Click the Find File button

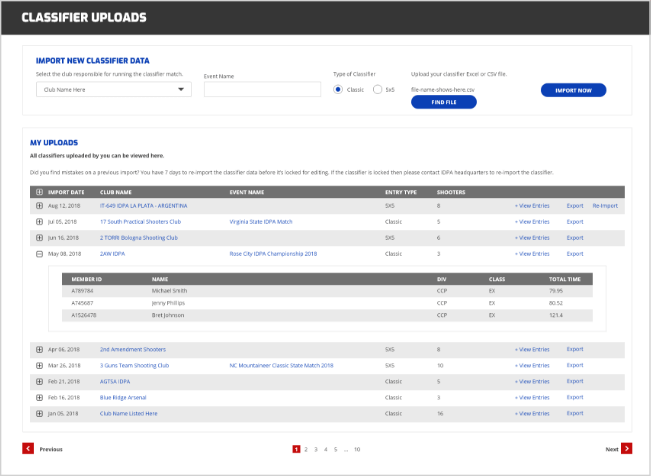pos(443,102)
